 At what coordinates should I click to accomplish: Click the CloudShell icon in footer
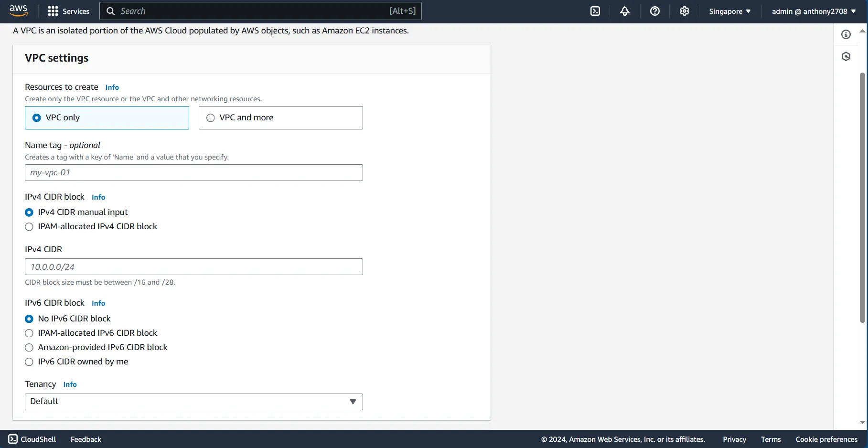(x=13, y=439)
